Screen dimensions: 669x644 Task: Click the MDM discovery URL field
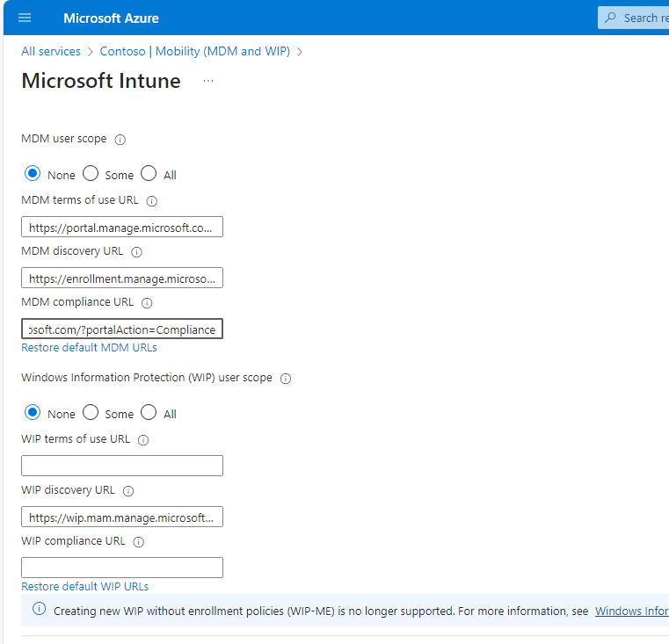pos(122,279)
